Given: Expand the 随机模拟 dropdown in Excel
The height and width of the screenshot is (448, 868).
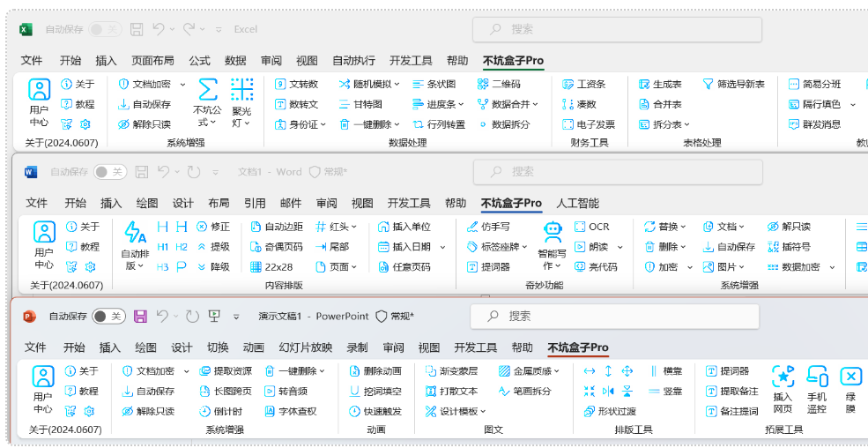Looking at the screenshot, I should (397, 84).
